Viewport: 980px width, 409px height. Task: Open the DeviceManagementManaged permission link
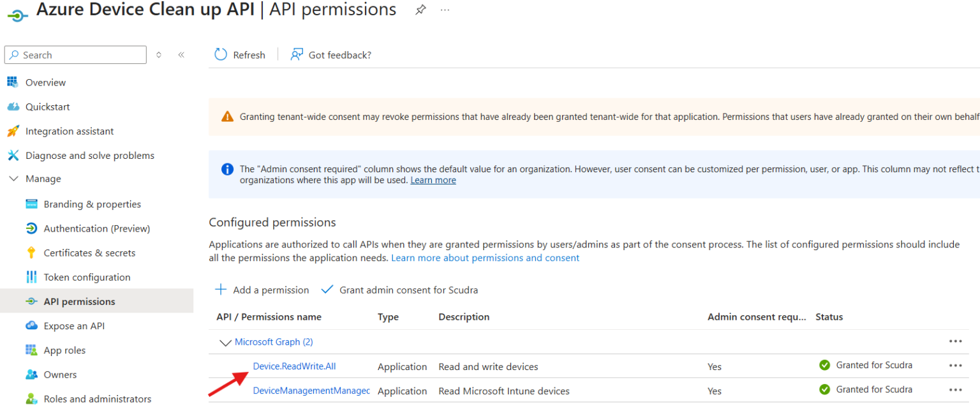[x=311, y=390]
